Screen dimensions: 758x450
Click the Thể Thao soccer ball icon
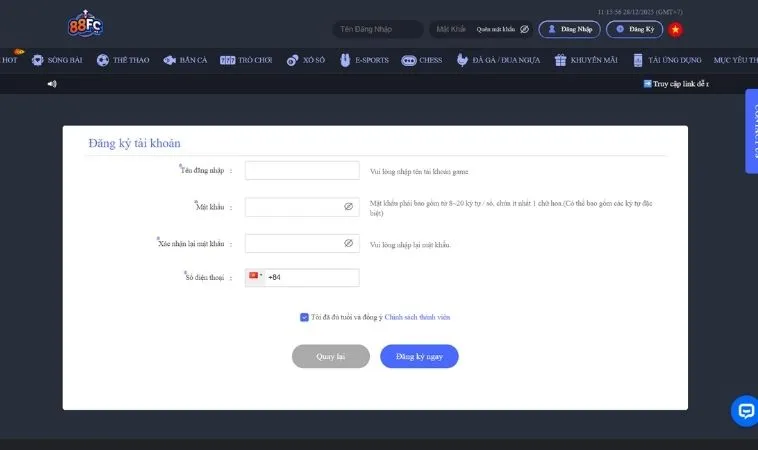tap(102, 60)
